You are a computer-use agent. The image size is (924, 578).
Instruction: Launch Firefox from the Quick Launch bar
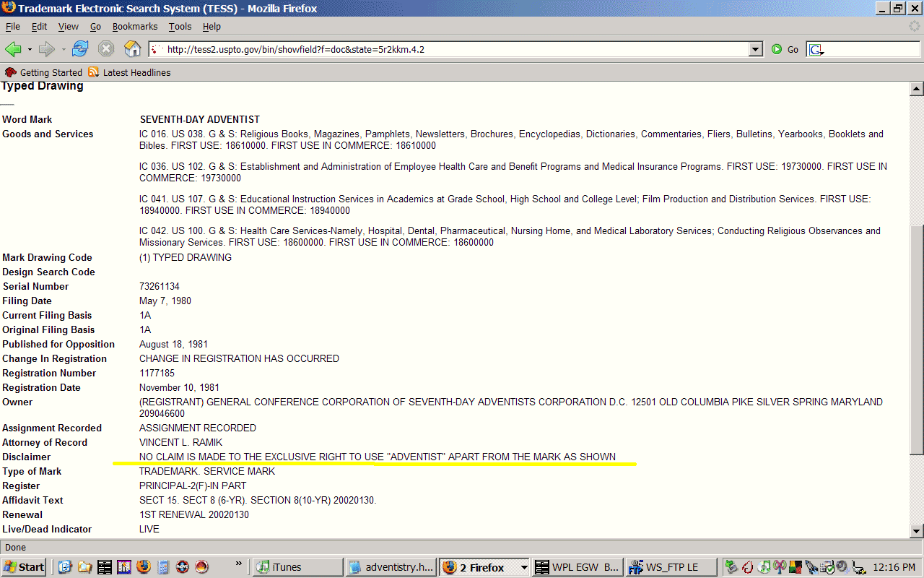coord(143,567)
